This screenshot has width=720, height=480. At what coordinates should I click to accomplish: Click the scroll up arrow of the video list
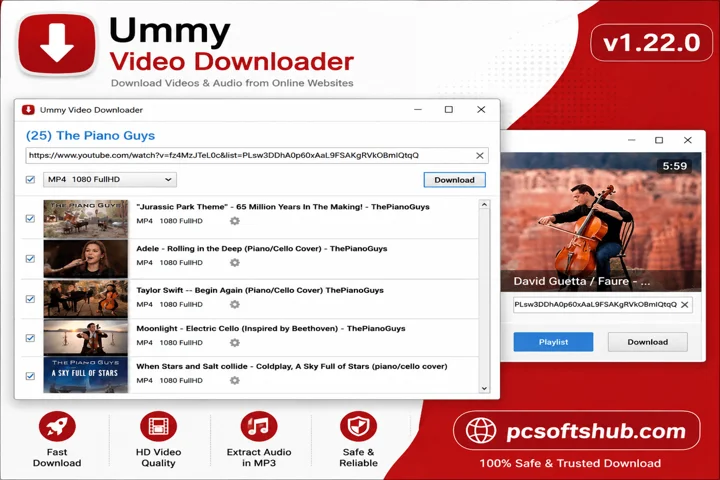(484, 204)
